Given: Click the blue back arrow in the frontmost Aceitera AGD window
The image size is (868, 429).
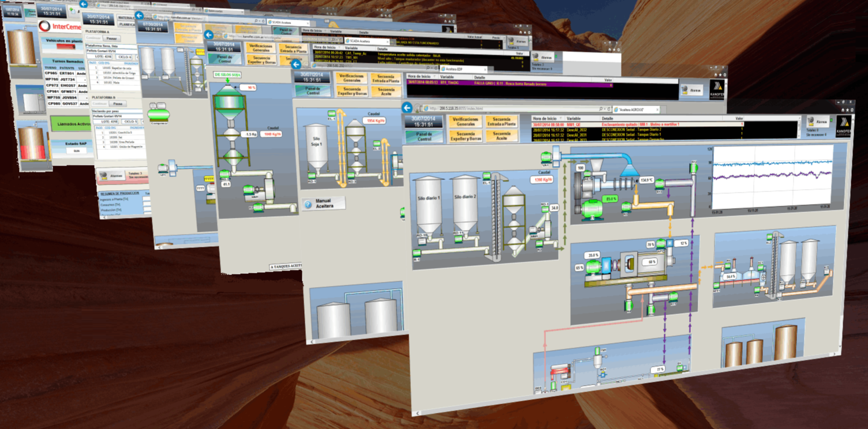Looking at the screenshot, I should 407,108.
